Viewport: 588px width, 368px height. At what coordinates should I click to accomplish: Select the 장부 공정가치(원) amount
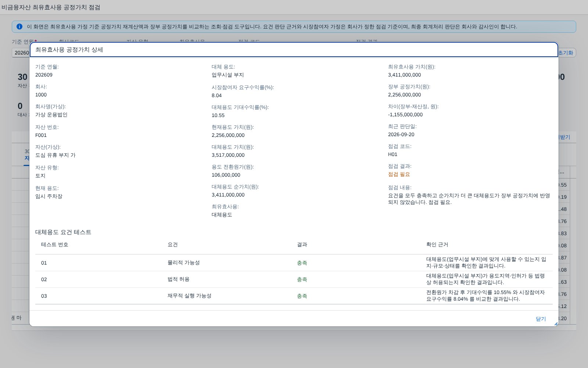click(x=405, y=95)
